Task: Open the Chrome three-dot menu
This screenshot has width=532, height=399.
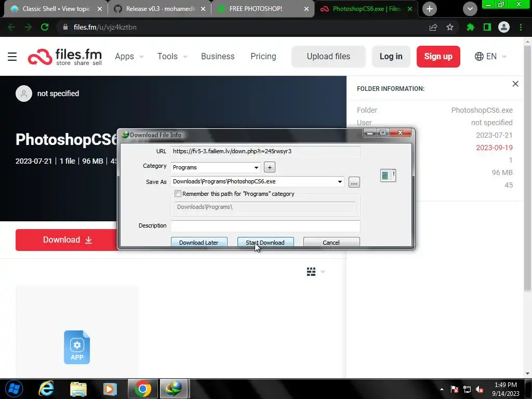Action: pyautogui.click(x=521, y=27)
